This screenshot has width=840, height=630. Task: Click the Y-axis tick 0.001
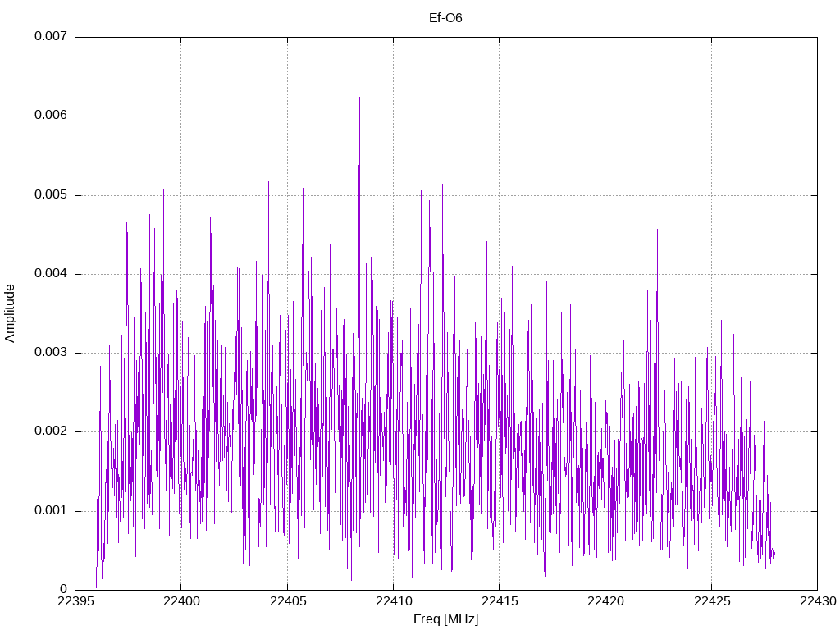(51, 510)
